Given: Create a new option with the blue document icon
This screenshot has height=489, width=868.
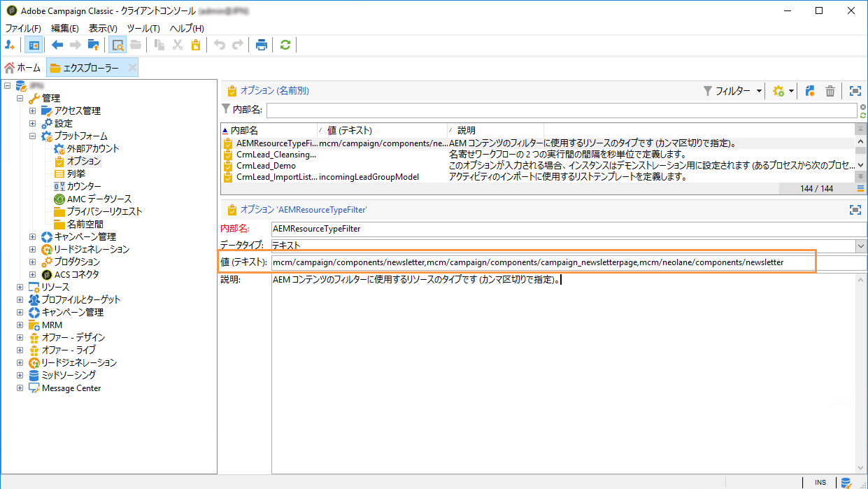Looking at the screenshot, I should point(811,91).
